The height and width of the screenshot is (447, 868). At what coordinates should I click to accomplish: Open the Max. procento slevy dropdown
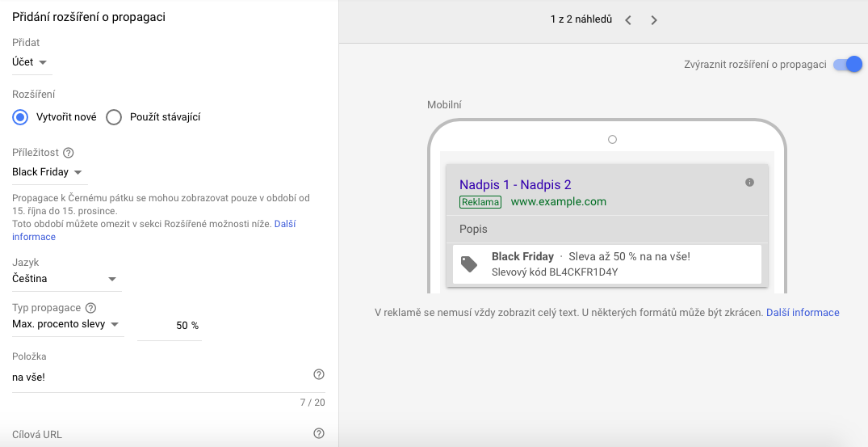[68, 325]
